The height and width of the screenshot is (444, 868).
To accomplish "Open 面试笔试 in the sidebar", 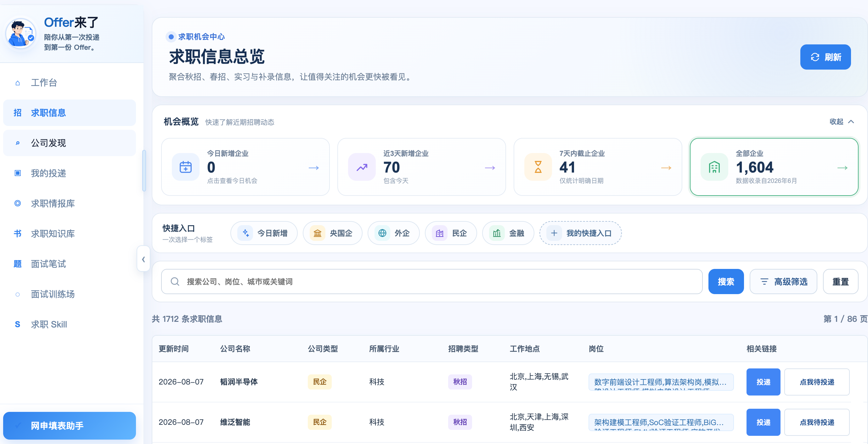I will point(70,264).
